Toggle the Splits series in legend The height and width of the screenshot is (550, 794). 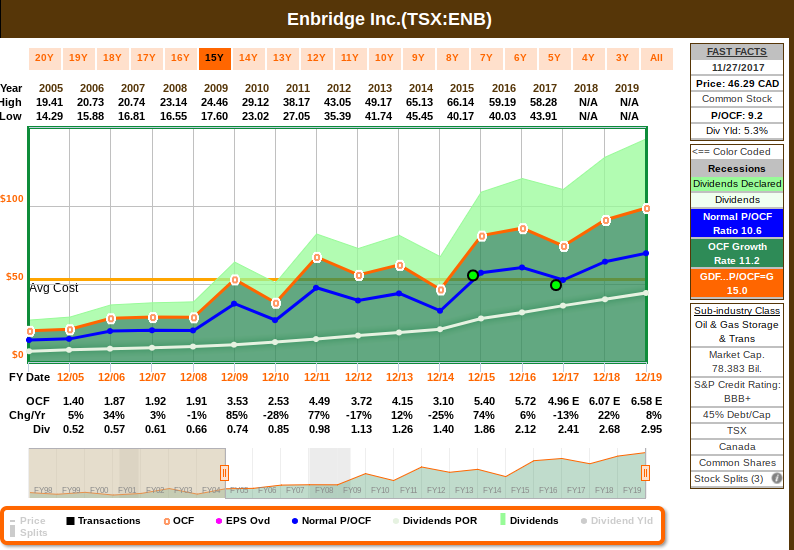[29, 532]
